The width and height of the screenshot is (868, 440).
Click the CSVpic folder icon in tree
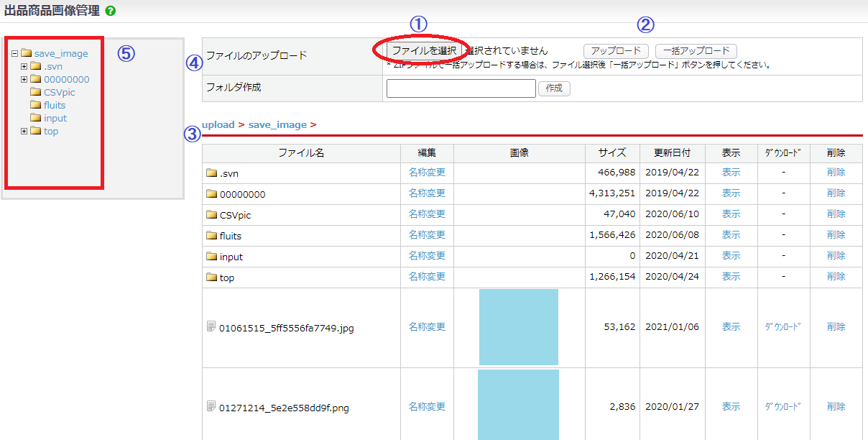36,92
